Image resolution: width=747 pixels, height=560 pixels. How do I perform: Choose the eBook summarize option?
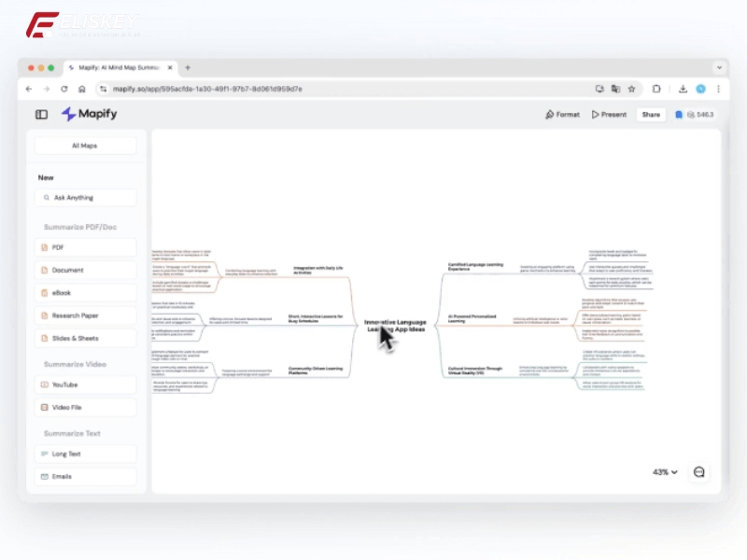click(85, 293)
